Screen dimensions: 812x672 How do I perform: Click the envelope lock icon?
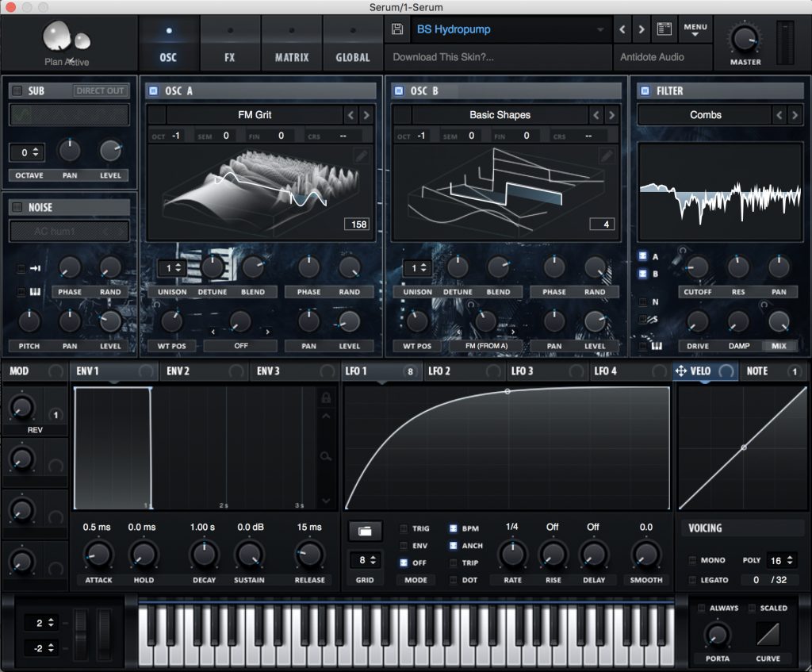[326, 397]
